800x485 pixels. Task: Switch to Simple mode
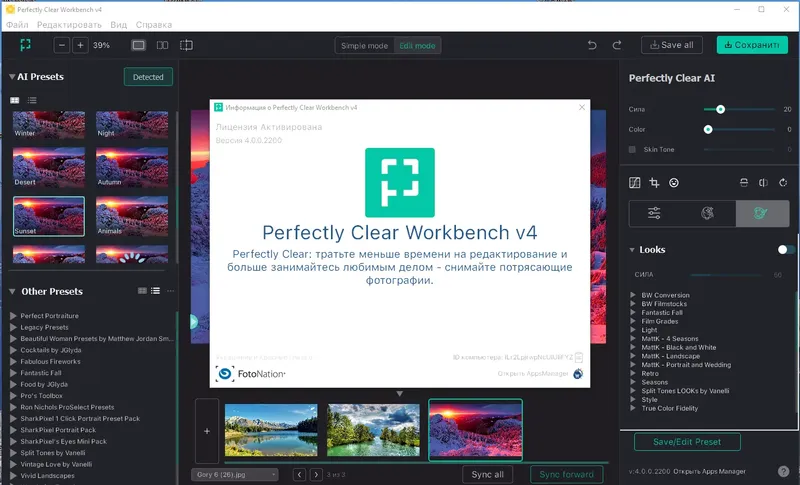click(364, 45)
